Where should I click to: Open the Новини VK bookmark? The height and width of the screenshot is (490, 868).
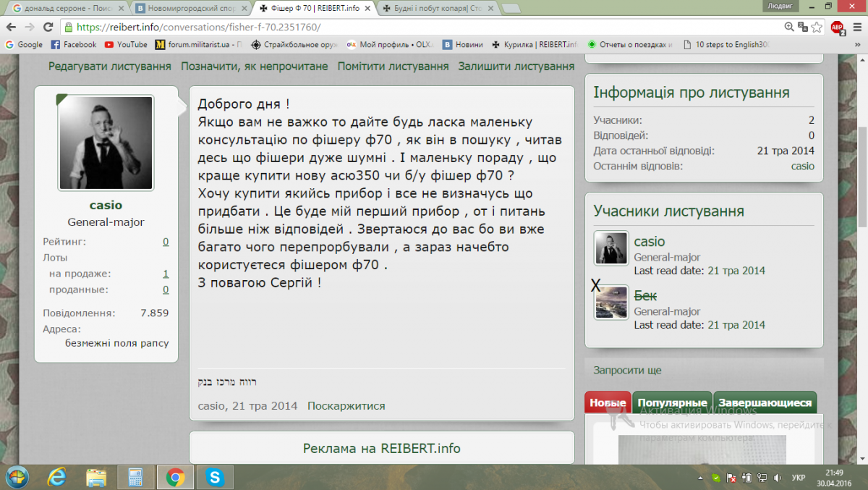463,44
